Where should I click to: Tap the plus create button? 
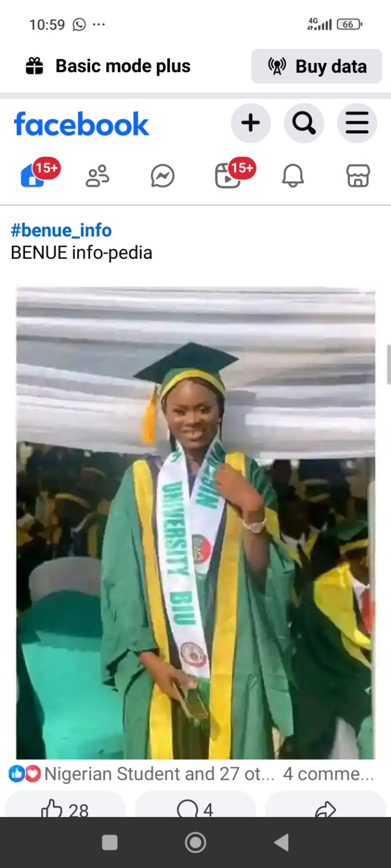click(x=251, y=123)
